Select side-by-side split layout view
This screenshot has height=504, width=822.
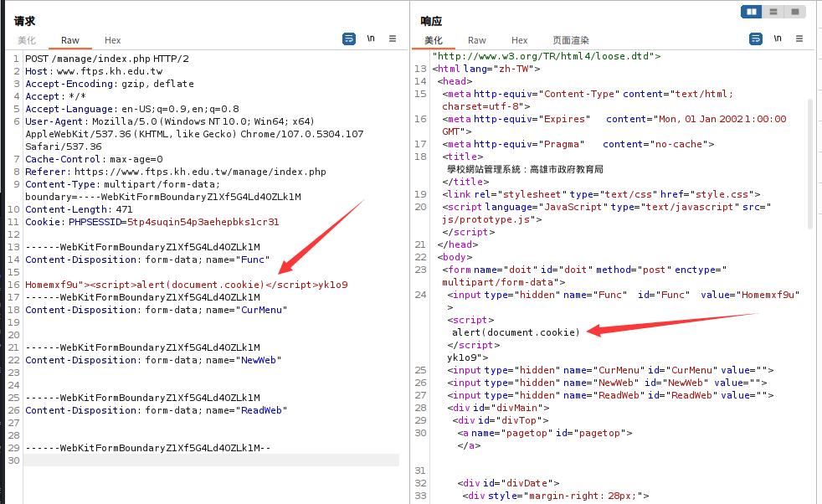[x=751, y=12]
